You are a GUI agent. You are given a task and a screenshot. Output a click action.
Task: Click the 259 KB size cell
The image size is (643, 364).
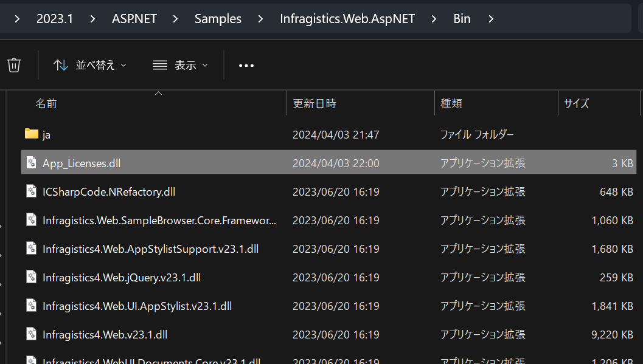point(616,278)
